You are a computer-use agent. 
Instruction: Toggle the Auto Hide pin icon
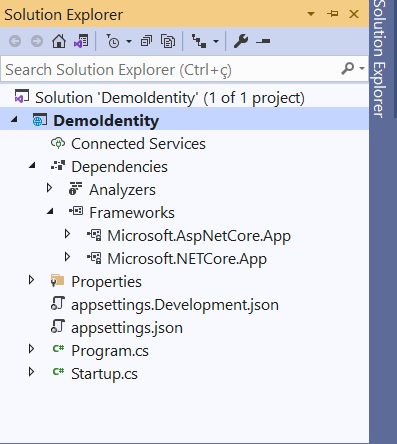[x=332, y=14]
